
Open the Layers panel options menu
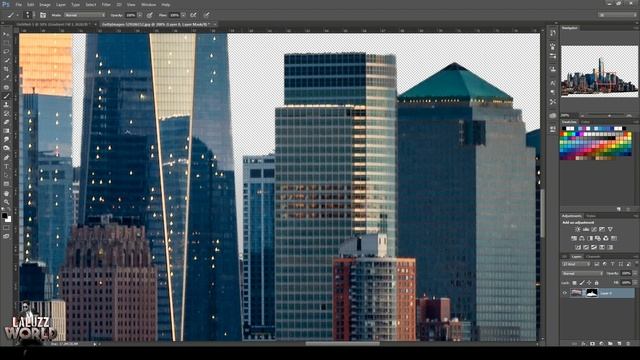(x=636, y=257)
